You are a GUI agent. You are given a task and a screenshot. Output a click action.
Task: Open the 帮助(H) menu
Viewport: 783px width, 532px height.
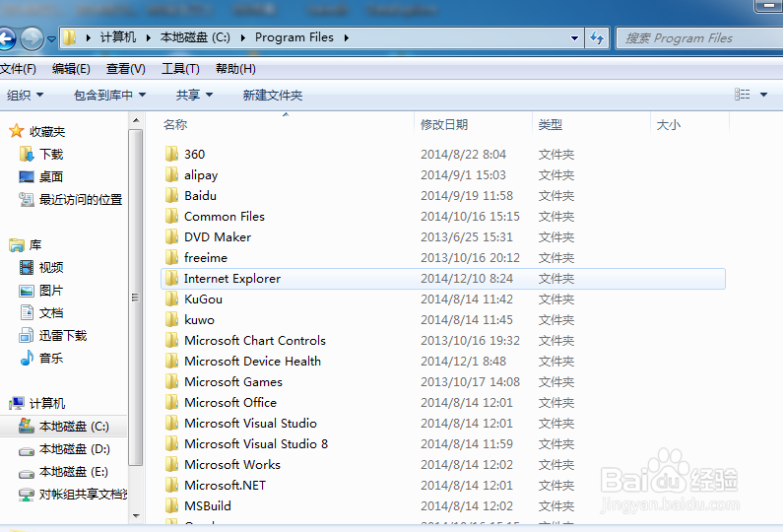(x=235, y=69)
